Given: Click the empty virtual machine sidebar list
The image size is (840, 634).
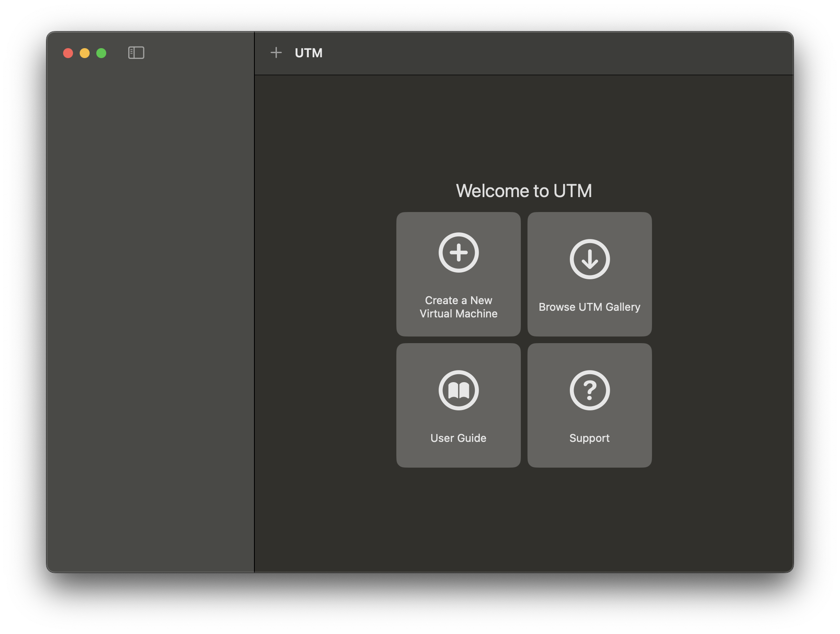Looking at the screenshot, I should coord(150,290).
